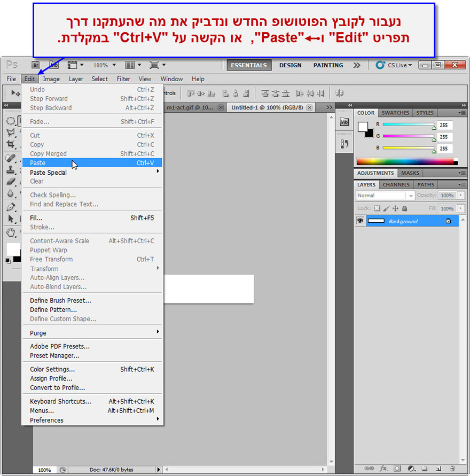Image resolution: width=470 pixels, height=476 pixels.
Task: Open the History panel icon in dock
Action: (x=344, y=144)
